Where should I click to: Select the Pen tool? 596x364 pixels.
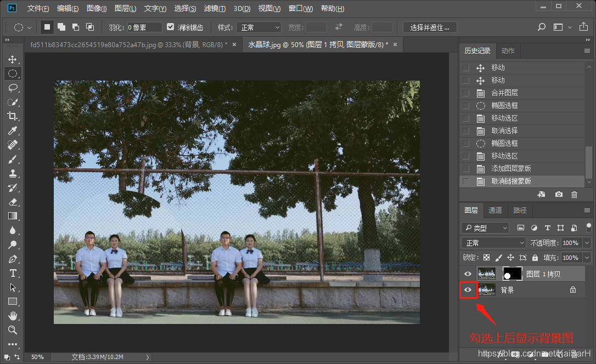13,259
